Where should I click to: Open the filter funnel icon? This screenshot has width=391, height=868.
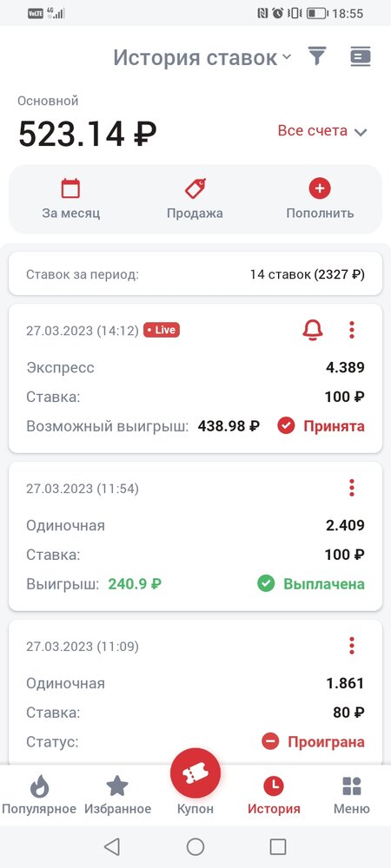click(317, 56)
